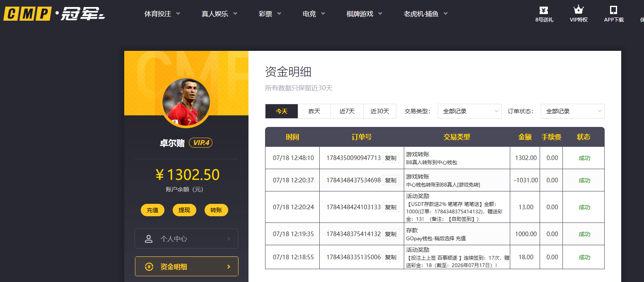Click the amount -1031.00
This screenshot has height=282, width=644.
tap(525, 180)
